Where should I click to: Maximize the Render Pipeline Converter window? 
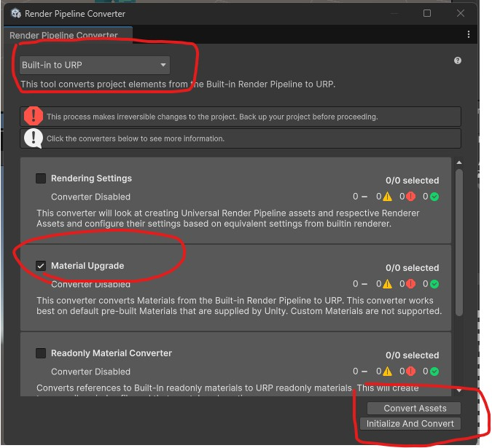point(427,13)
